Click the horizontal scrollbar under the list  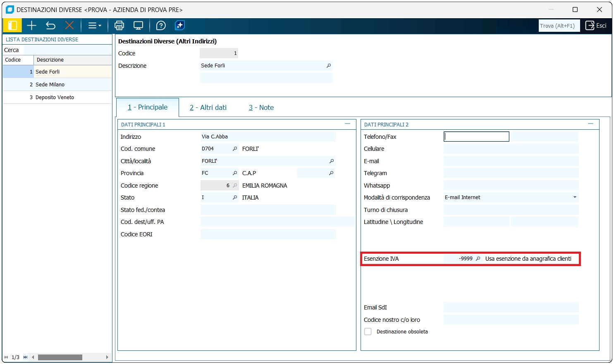coord(60,357)
